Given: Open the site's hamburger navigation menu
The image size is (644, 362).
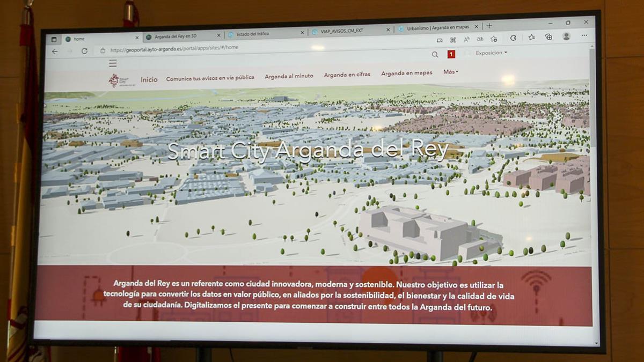Looking at the screenshot, I should pyautogui.click(x=112, y=62).
